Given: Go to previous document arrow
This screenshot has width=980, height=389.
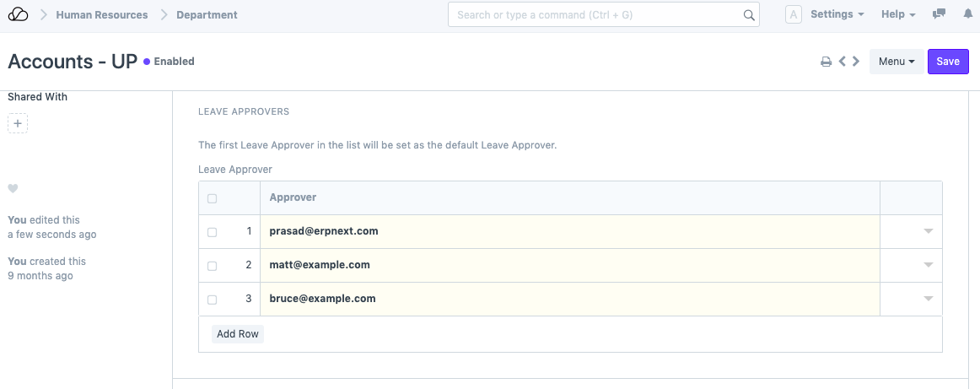Looking at the screenshot, I should [842, 62].
